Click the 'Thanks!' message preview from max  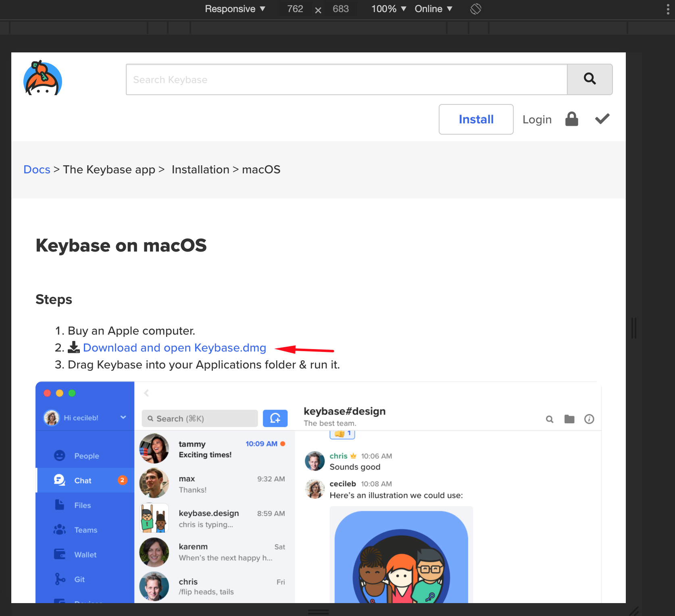(193, 490)
